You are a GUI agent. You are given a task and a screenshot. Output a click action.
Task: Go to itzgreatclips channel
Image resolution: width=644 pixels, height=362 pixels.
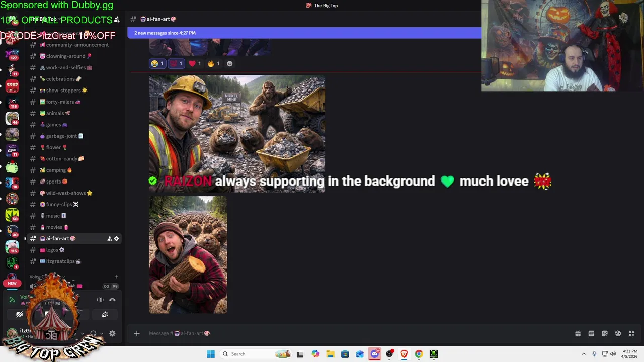point(74,261)
